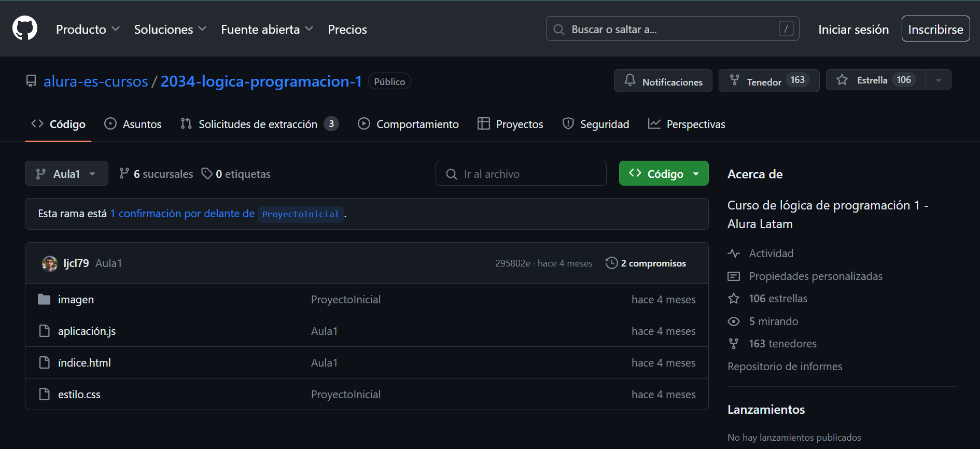
Task: Open commit hash 295802e
Action: pos(512,263)
